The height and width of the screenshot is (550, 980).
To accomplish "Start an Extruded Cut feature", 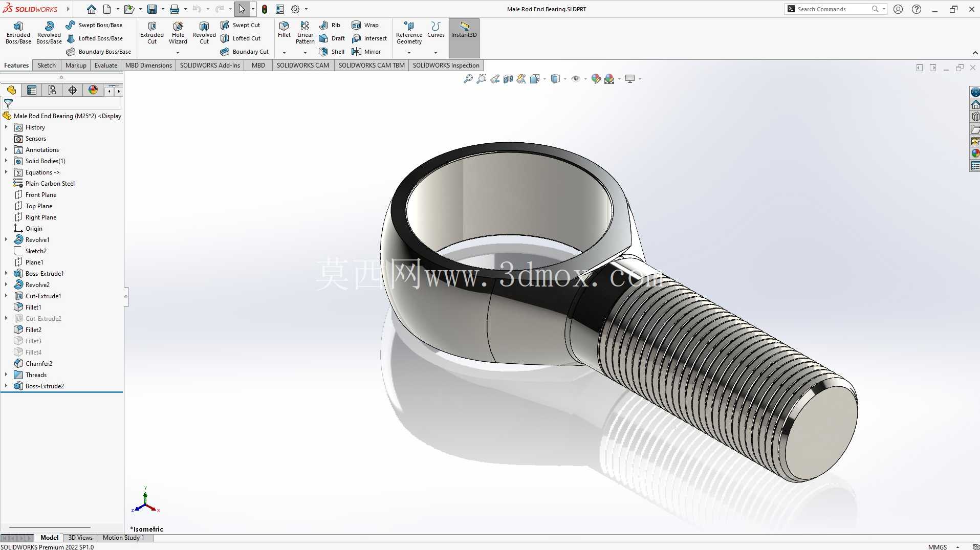I will [x=152, y=33].
